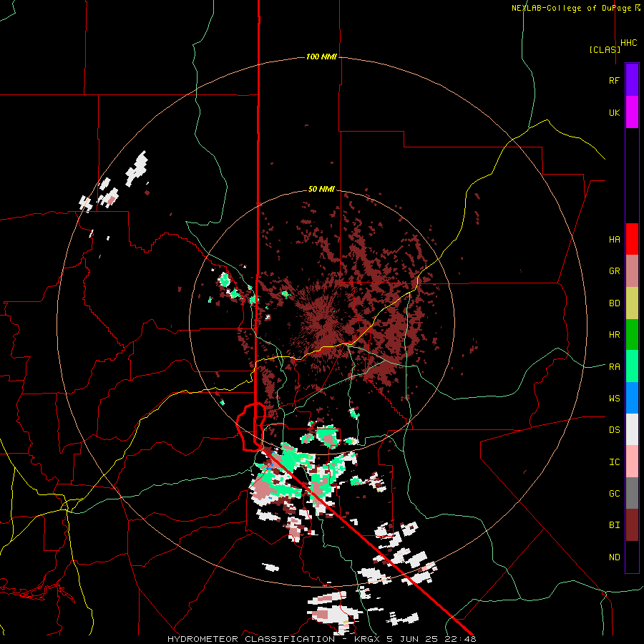Click the 'KRGX' radar site identifier

pos(368,639)
